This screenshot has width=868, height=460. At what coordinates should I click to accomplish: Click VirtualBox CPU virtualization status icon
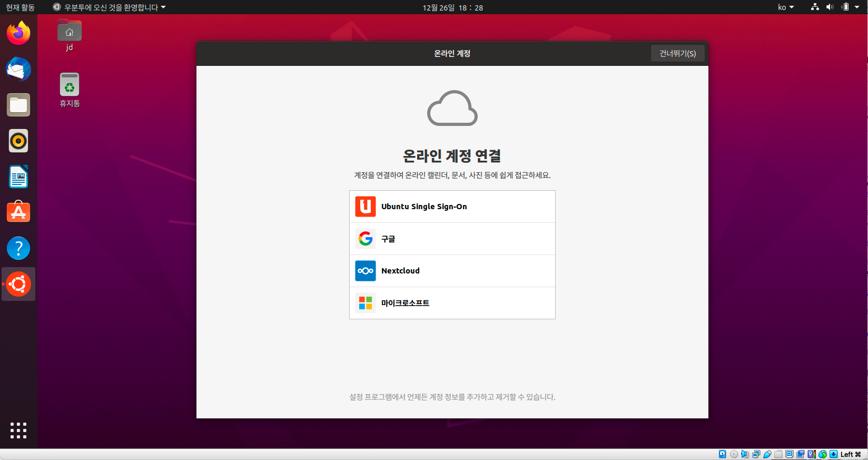pyautogui.click(x=812, y=454)
